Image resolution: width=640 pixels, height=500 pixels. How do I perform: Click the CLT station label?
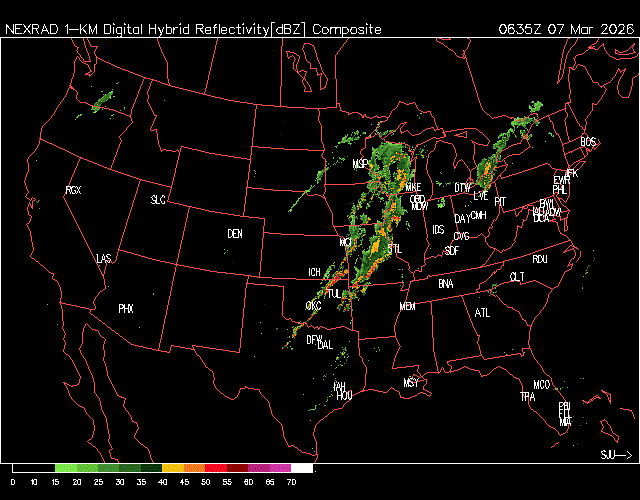517,277
